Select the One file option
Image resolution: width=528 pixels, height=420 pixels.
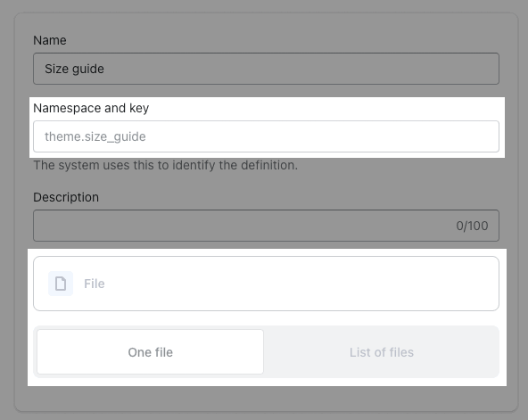(x=150, y=351)
